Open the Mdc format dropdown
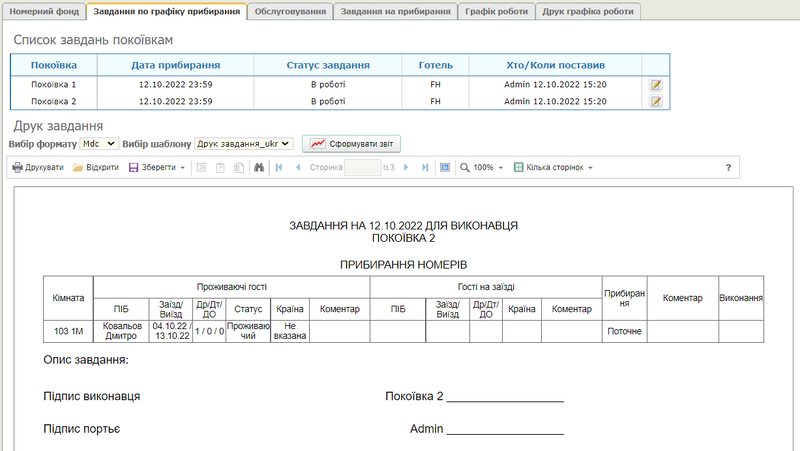 point(99,144)
